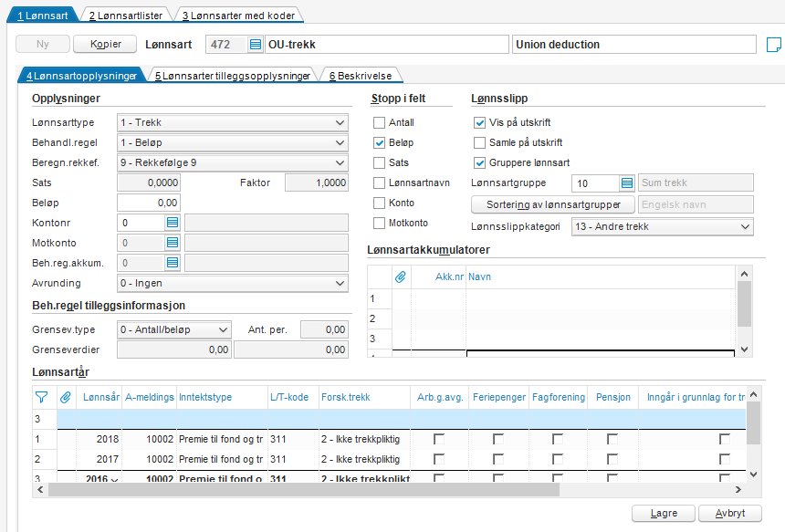Click the Kopier button
Viewport: 785px width, 532px height.
click(105, 44)
